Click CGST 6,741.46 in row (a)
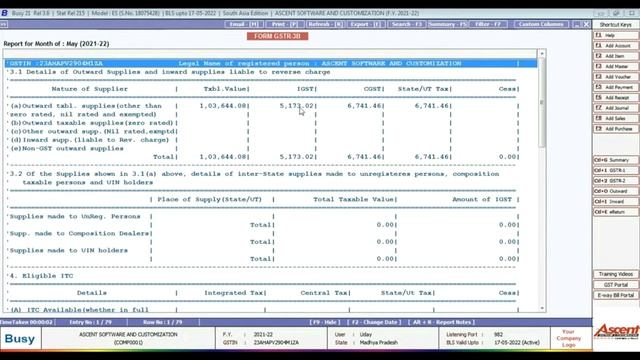The height and width of the screenshot is (360, 640). click(364, 106)
